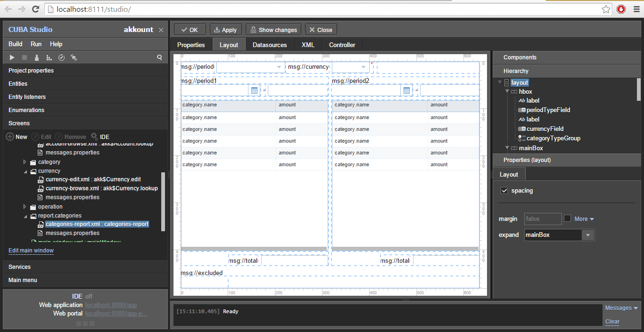This screenshot has width=644, height=332.
Task: Click the Run (play) icon in the sidebar toolbar
Action: click(12, 57)
